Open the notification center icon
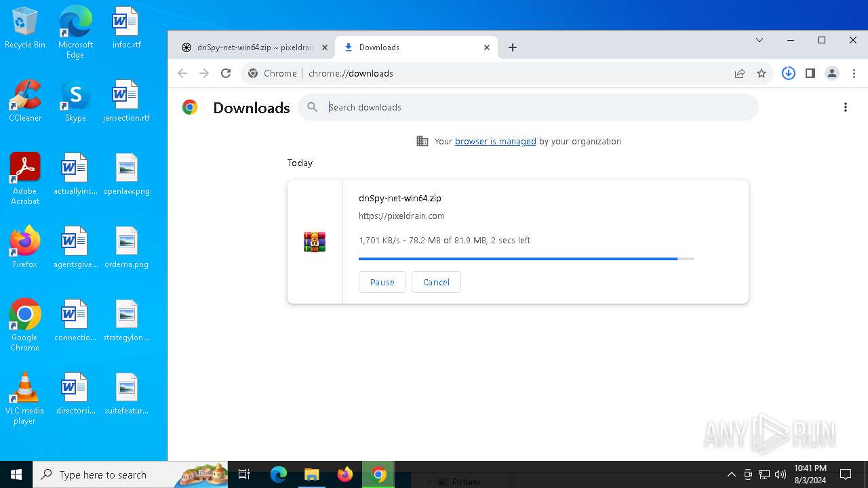868x488 pixels. pos(846,474)
